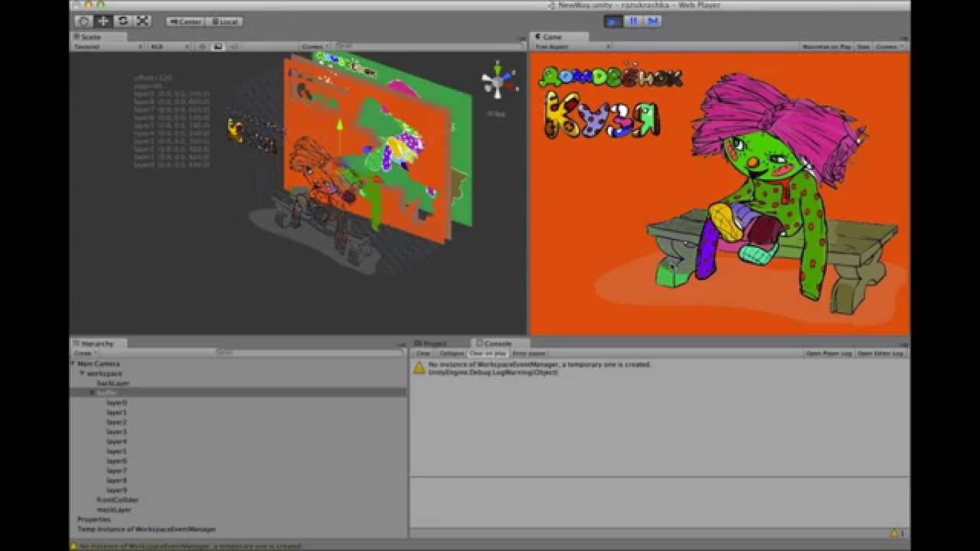Switch to the Console tab
Image resolution: width=980 pixels, height=551 pixels.
495,343
